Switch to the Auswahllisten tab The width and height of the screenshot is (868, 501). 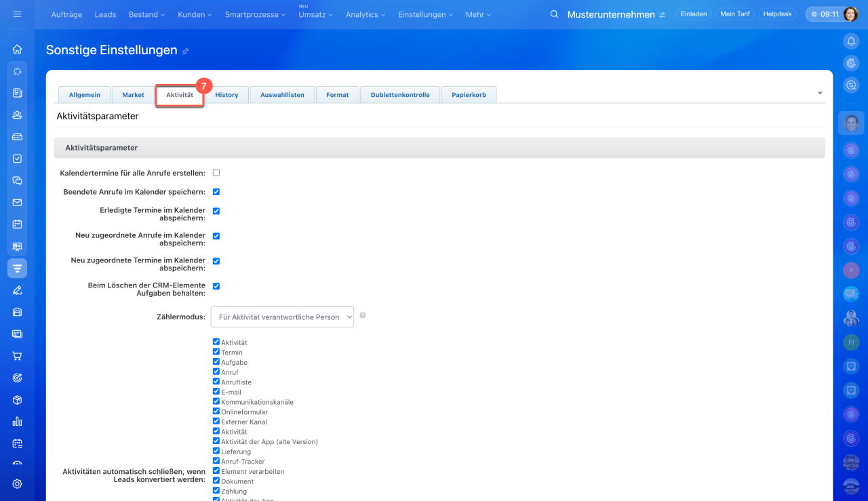[x=282, y=95]
